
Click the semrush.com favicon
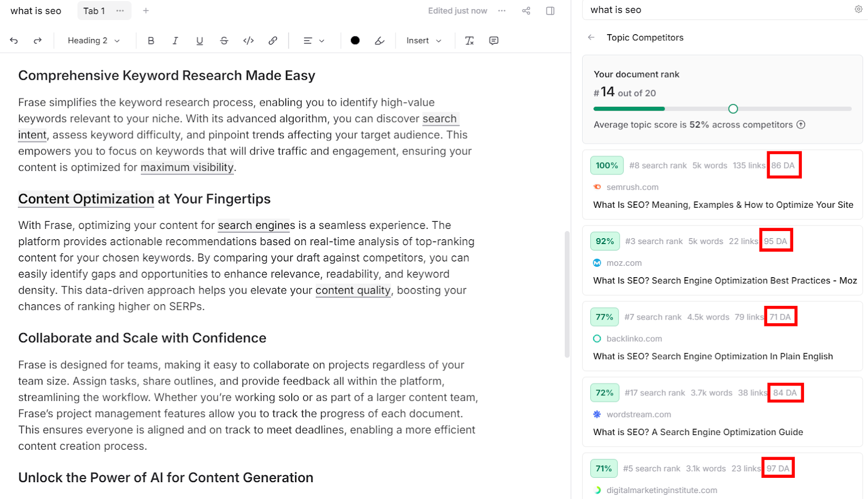(597, 187)
